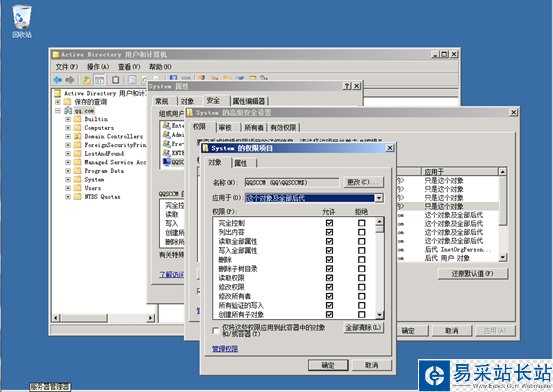This screenshot has width=553, height=392.
Task: Toggle Deny for Modify Permissions (修改权限)
Action: [361, 287]
